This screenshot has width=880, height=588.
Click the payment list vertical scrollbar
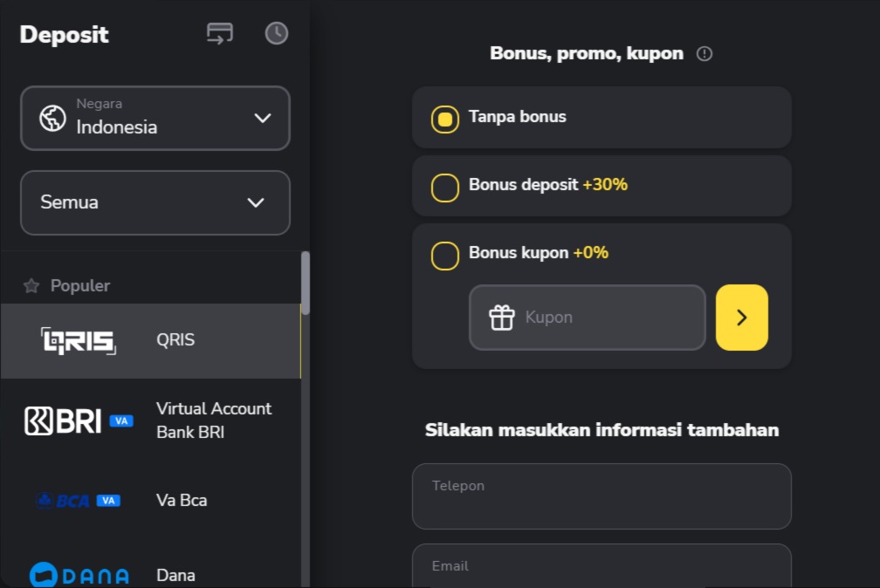pyautogui.click(x=306, y=284)
